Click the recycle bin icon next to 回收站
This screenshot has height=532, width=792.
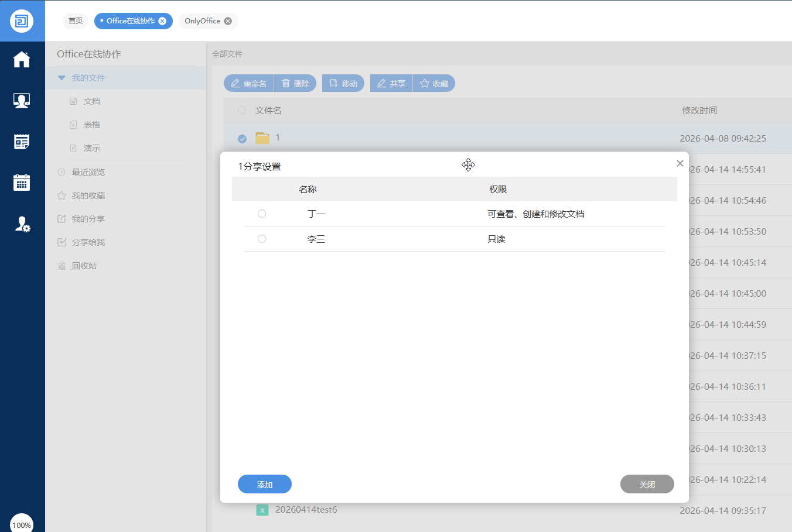(x=62, y=266)
